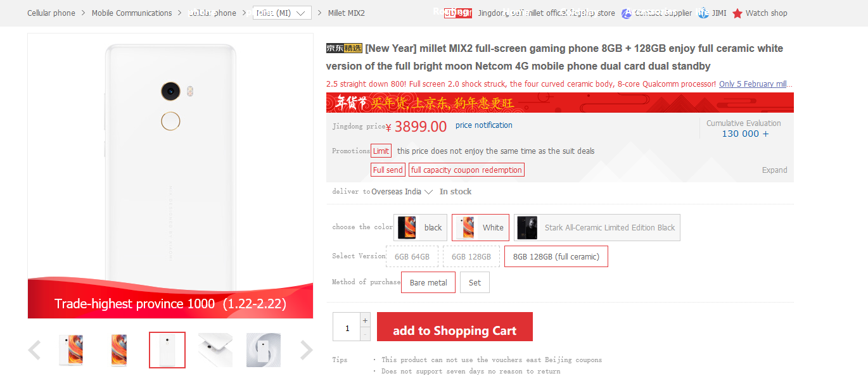Click the Contact Supplier icon

627,13
